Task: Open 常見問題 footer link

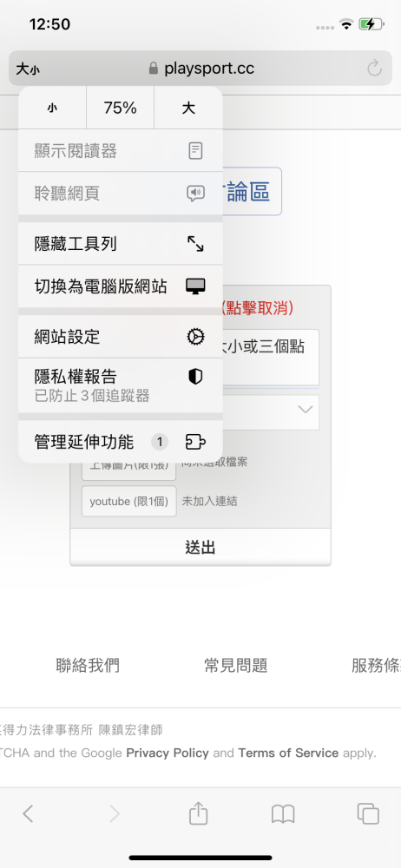Action: 236,666
